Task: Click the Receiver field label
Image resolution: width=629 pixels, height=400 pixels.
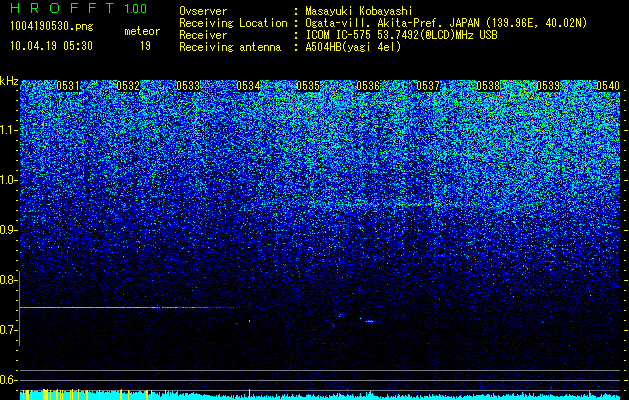Action: click(203, 35)
